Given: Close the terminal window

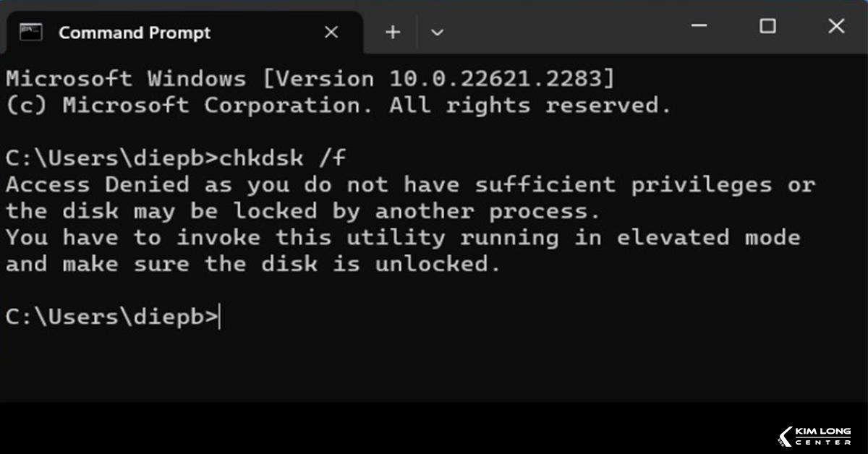Looking at the screenshot, I should 835,27.
